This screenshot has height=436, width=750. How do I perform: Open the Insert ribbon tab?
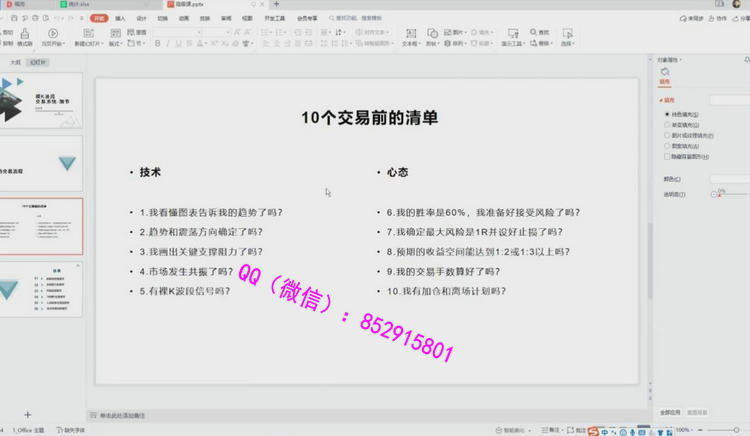pyautogui.click(x=119, y=18)
